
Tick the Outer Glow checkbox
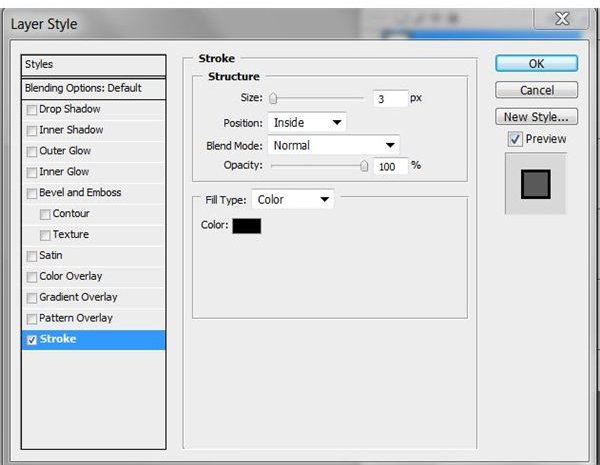pyautogui.click(x=32, y=152)
